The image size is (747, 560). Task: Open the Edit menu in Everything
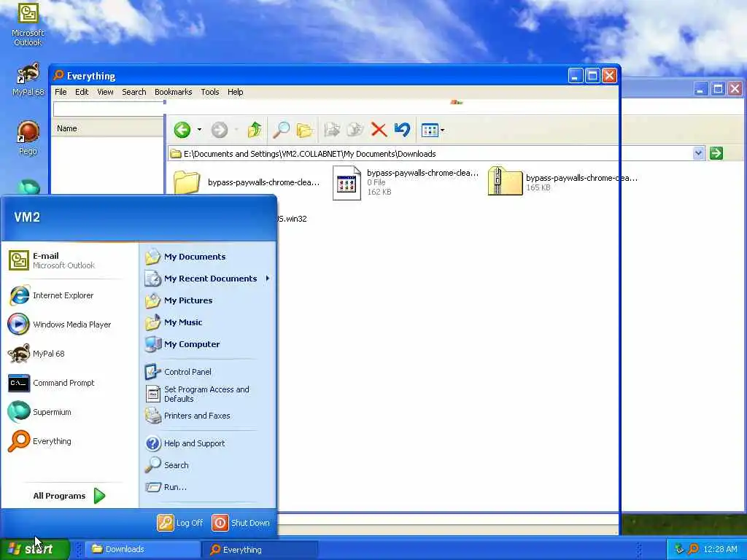point(82,92)
